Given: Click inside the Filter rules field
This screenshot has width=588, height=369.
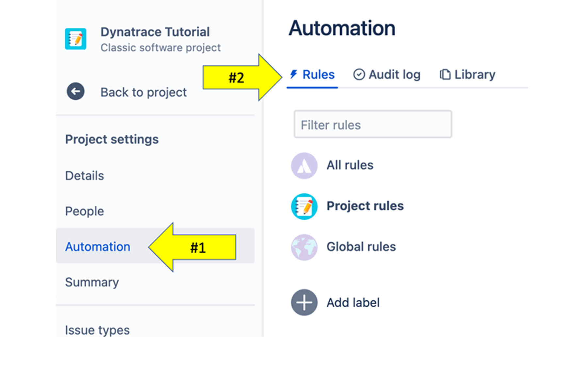Looking at the screenshot, I should [x=372, y=125].
